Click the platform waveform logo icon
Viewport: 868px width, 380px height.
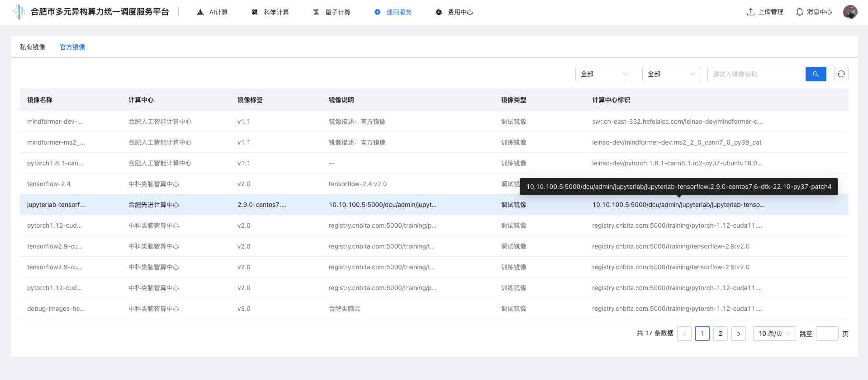(x=19, y=12)
